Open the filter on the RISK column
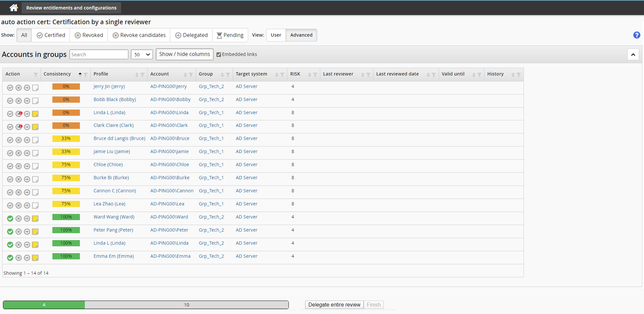Screen dimensions: 644x314 pos(315,75)
